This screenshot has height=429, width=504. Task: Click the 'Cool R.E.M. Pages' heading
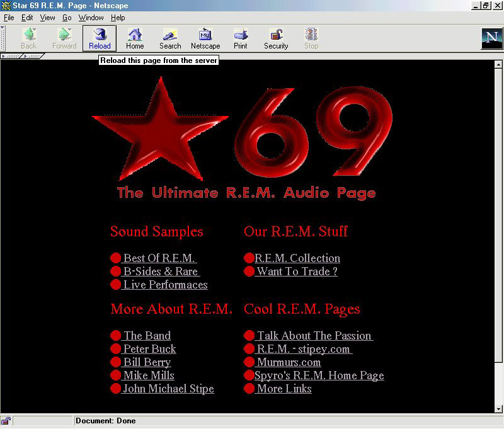(302, 309)
